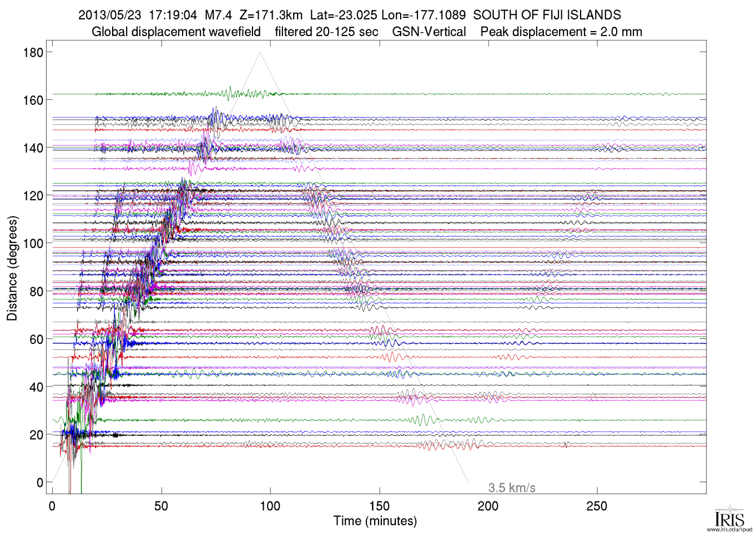Click 'filtered 20-125 sec' subtitle text
This screenshot has height=533, width=756.
tap(326, 32)
